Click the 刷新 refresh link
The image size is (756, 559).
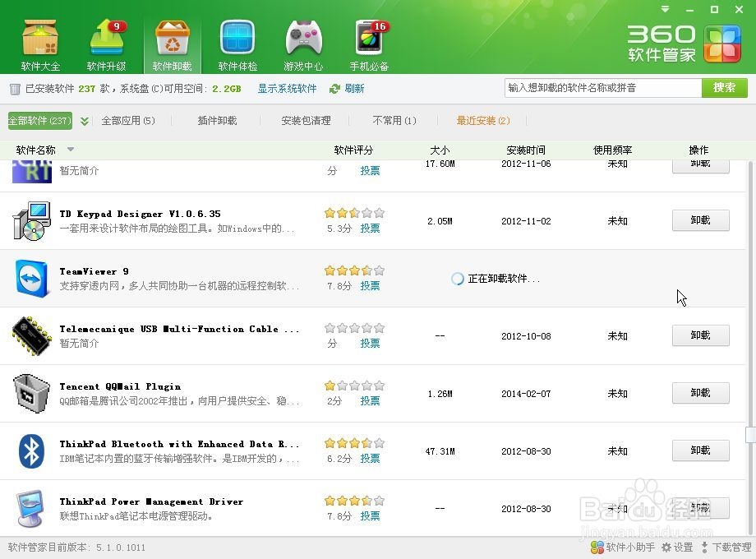(354, 89)
